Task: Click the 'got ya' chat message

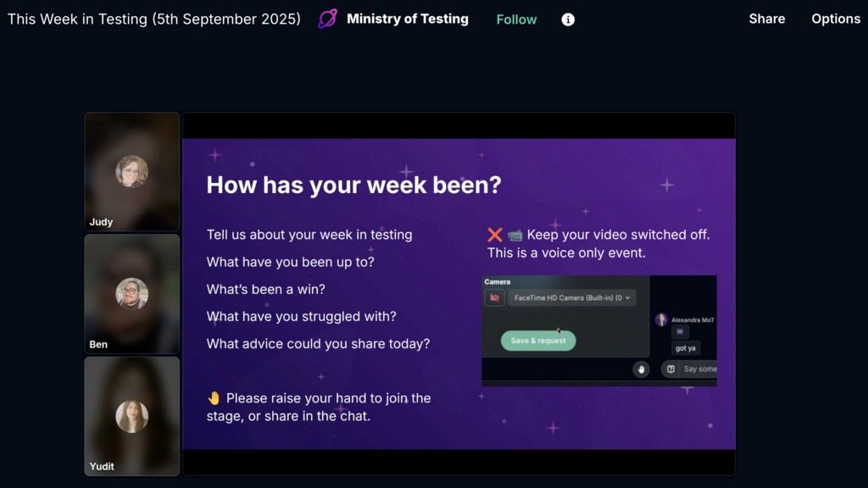Action: (x=687, y=347)
